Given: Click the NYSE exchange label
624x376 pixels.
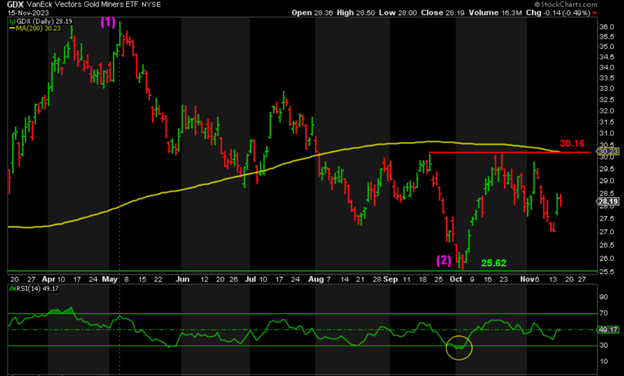Looking at the screenshot, I should 151,5.
